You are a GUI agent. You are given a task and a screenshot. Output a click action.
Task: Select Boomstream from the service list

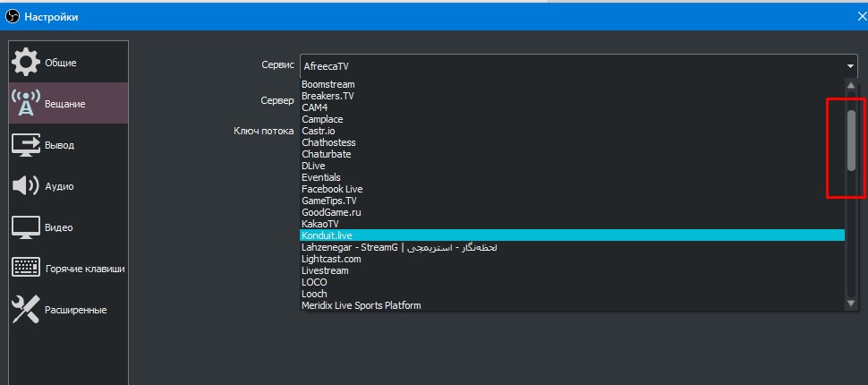[572, 84]
